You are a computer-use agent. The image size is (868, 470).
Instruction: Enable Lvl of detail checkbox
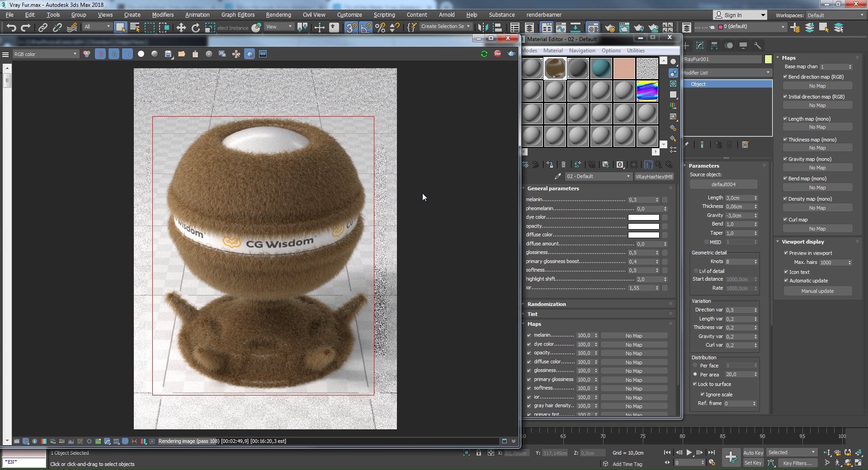click(696, 271)
